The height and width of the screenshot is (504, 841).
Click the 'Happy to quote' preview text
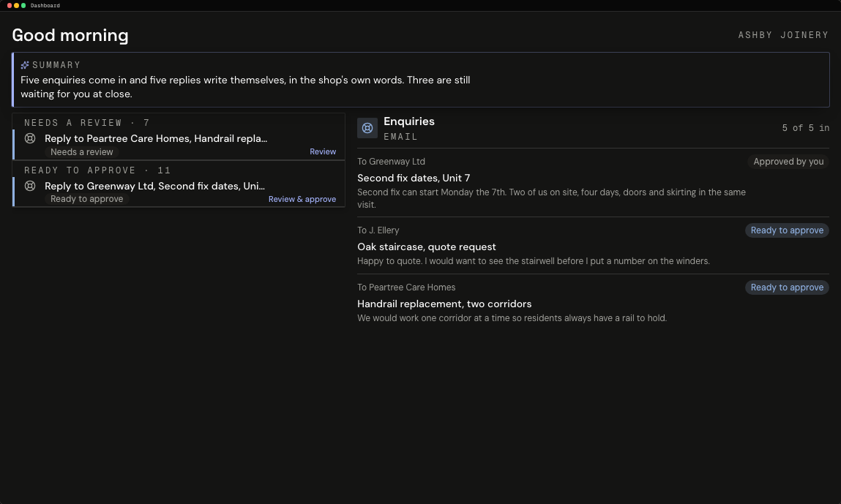533,261
